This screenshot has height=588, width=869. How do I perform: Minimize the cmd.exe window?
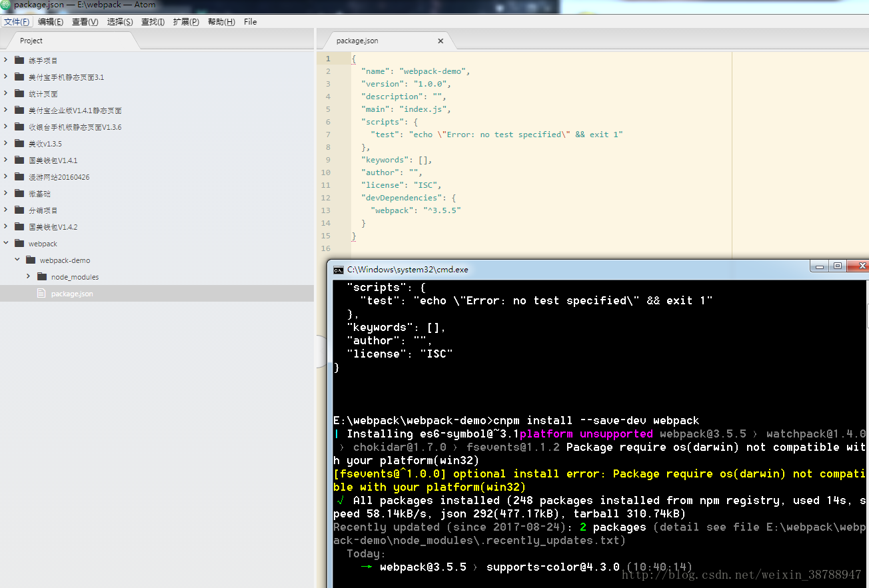click(819, 266)
